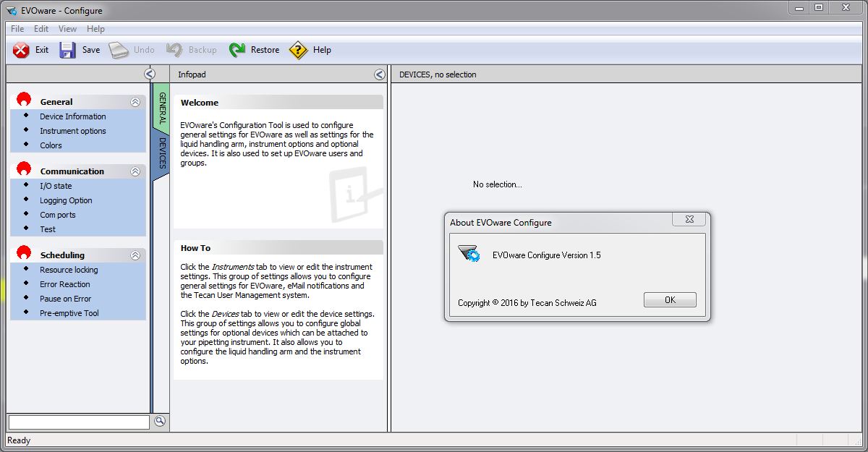Viewport: 868px width, 452px height.
Task: Open the View menu
Action: 67,29
